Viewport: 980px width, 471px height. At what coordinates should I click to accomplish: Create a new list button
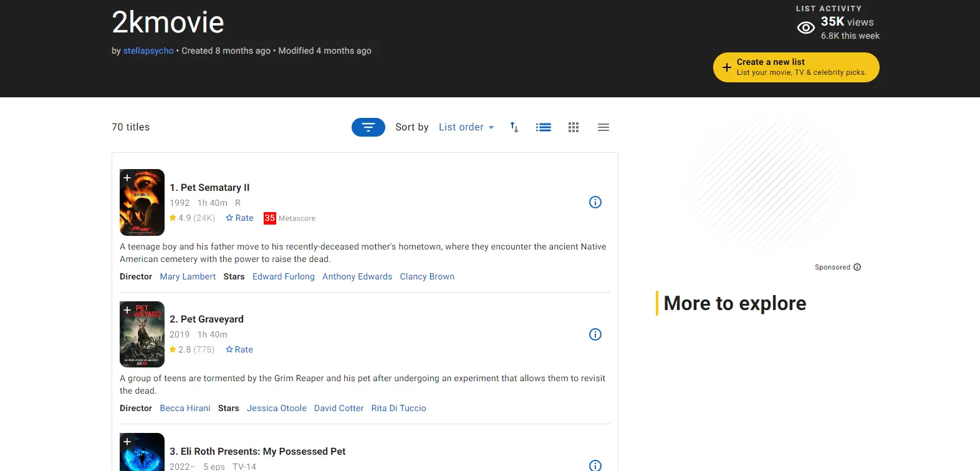point(796,67)
